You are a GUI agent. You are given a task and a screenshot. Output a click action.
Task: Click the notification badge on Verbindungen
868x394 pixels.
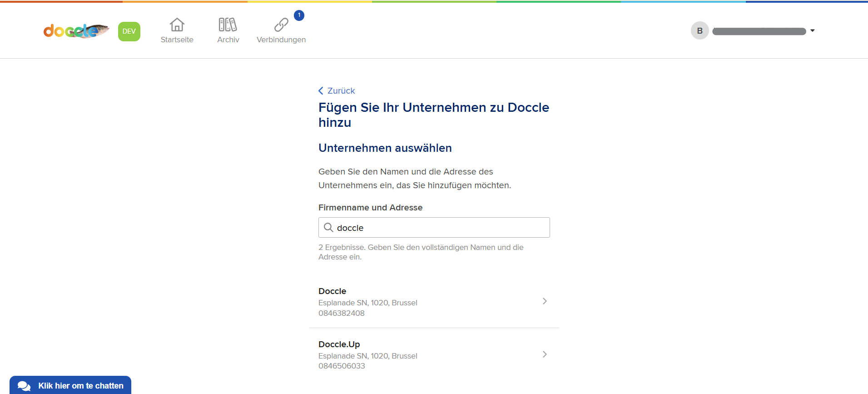[299, 15]
